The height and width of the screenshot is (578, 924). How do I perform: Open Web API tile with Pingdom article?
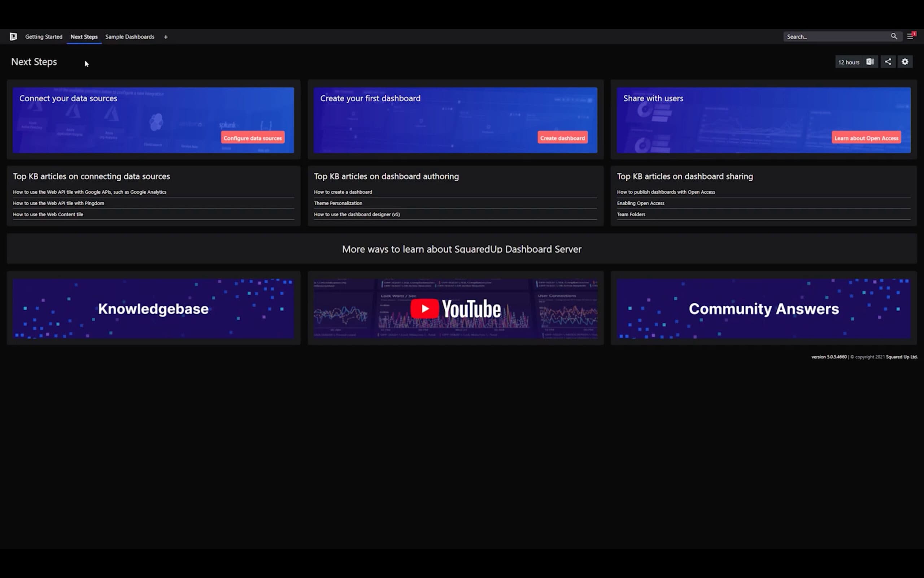click(58, 203)
